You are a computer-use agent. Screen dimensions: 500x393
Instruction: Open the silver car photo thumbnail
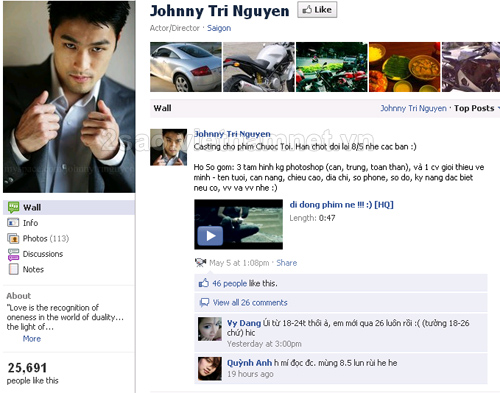[186, 67]
